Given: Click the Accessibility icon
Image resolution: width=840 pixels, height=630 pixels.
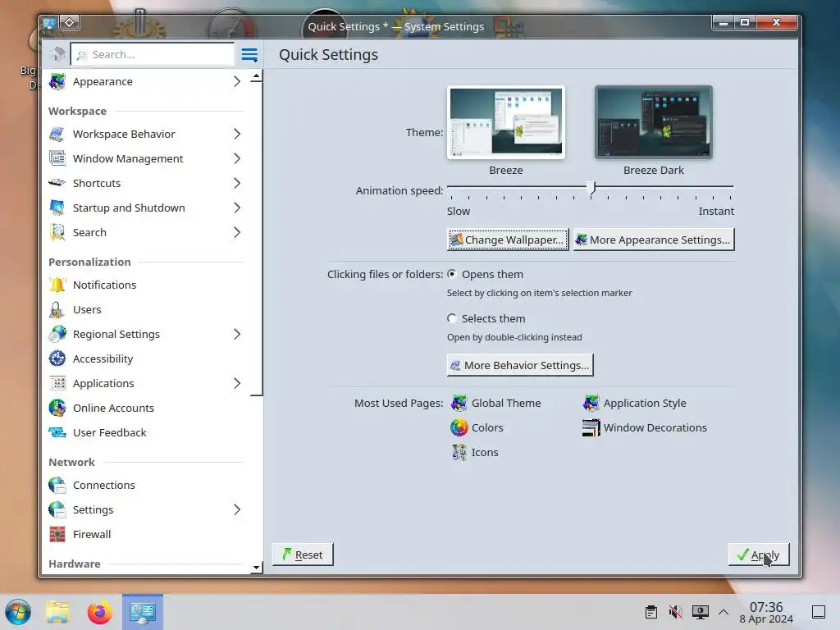Looking at the screenshot, I should (x=57, y=359).
